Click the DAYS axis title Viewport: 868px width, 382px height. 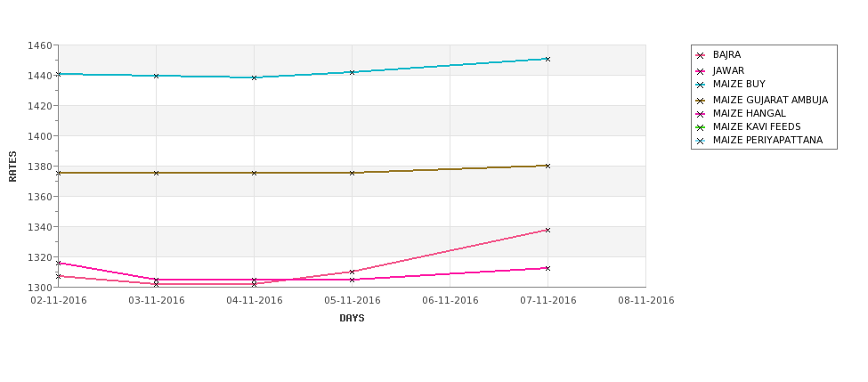click(352, 318)
